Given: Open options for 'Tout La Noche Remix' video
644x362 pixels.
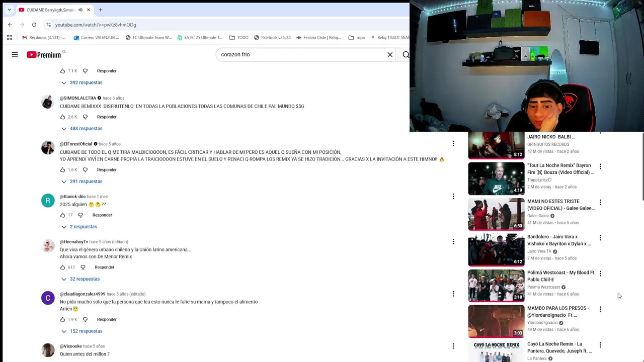Looking at the screenshot, I should coord(600,166).
